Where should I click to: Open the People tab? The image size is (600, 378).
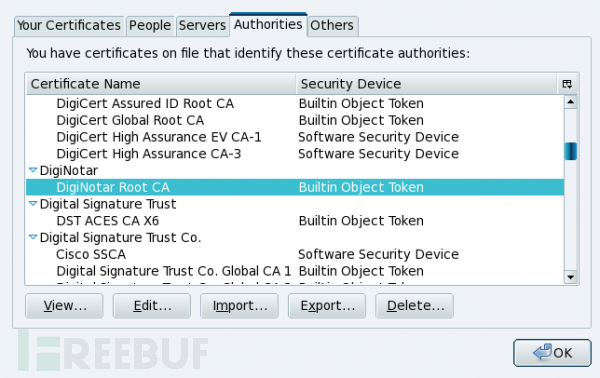150,26
